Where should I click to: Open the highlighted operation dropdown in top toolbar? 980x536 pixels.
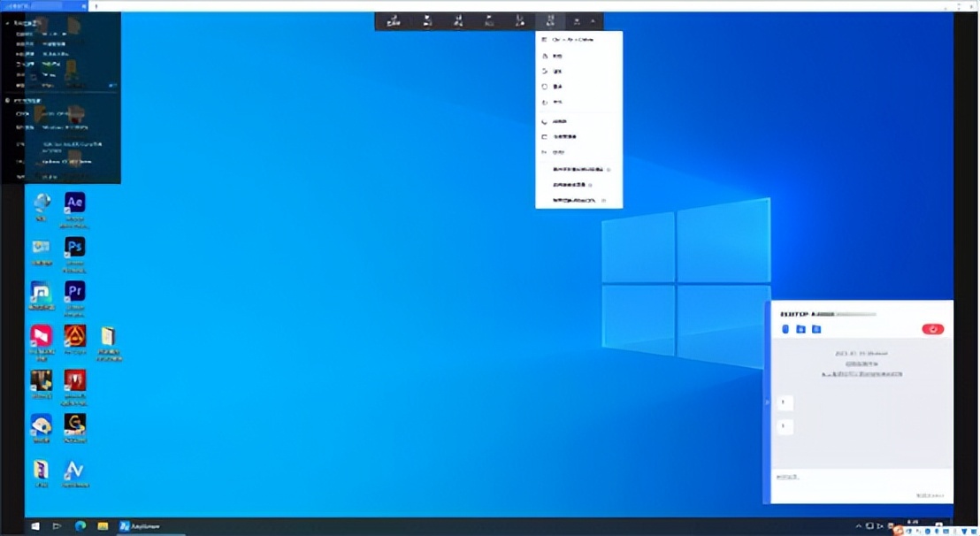pos(551,21)
